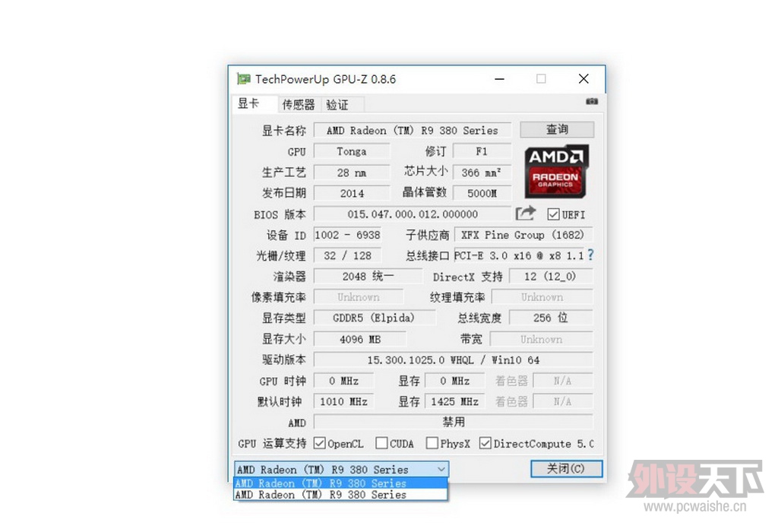Screen dimensions: 778x532
Task: Collapse the GPU selection dropdown arrow
Action: [x=441, y=469]
